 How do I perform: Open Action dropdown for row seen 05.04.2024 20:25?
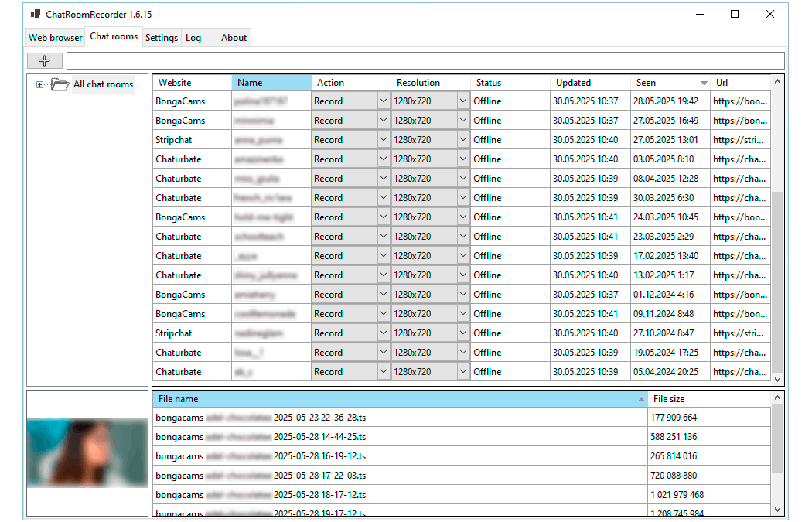[384, 372]
